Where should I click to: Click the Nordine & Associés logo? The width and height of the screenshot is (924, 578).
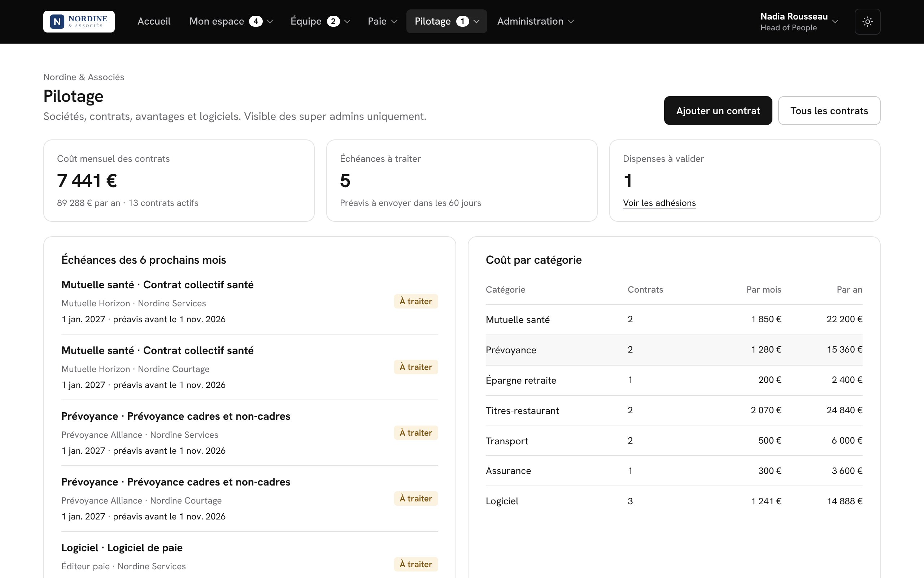coord(79,21)
